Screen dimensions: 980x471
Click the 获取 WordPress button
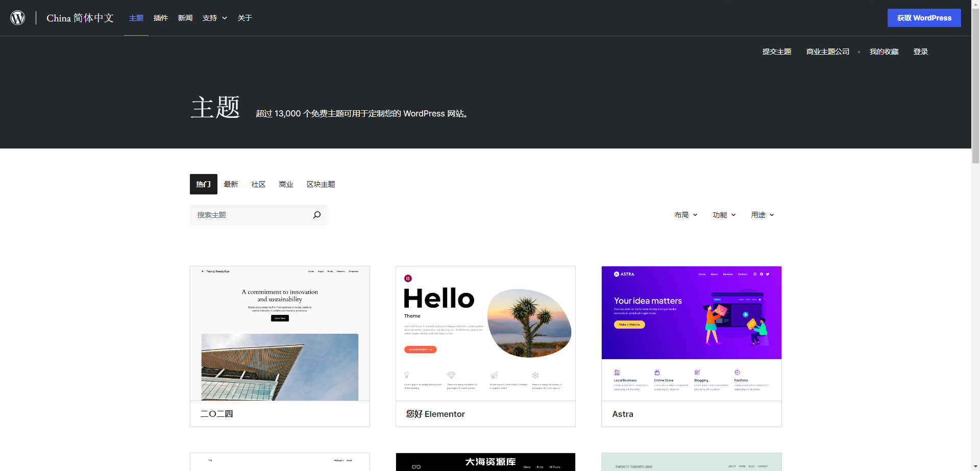pos(924,18)
